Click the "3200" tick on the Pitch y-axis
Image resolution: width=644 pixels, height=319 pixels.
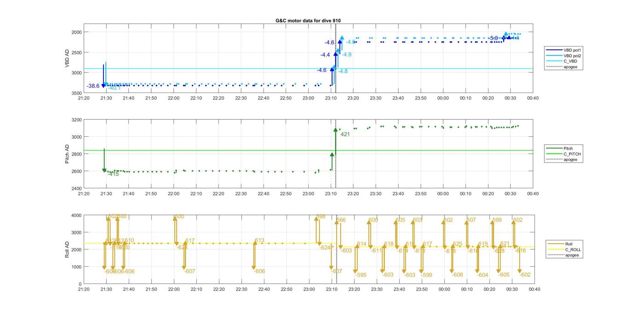[76, 120]
